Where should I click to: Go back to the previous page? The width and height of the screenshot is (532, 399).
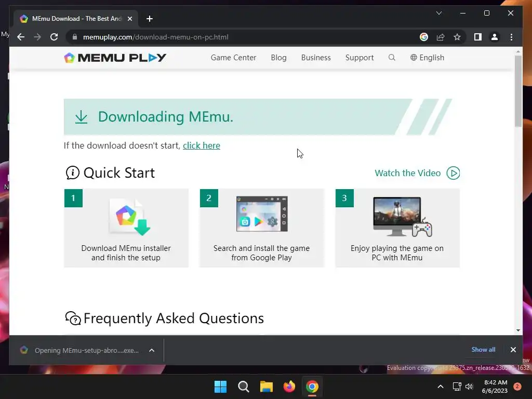pyautogui.click(x=21, y=37)
